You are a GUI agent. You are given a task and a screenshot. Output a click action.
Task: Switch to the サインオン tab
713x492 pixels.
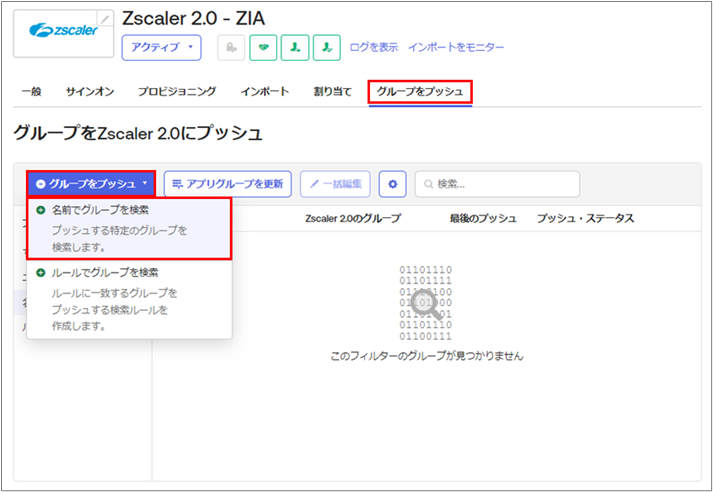coord(90,91)
